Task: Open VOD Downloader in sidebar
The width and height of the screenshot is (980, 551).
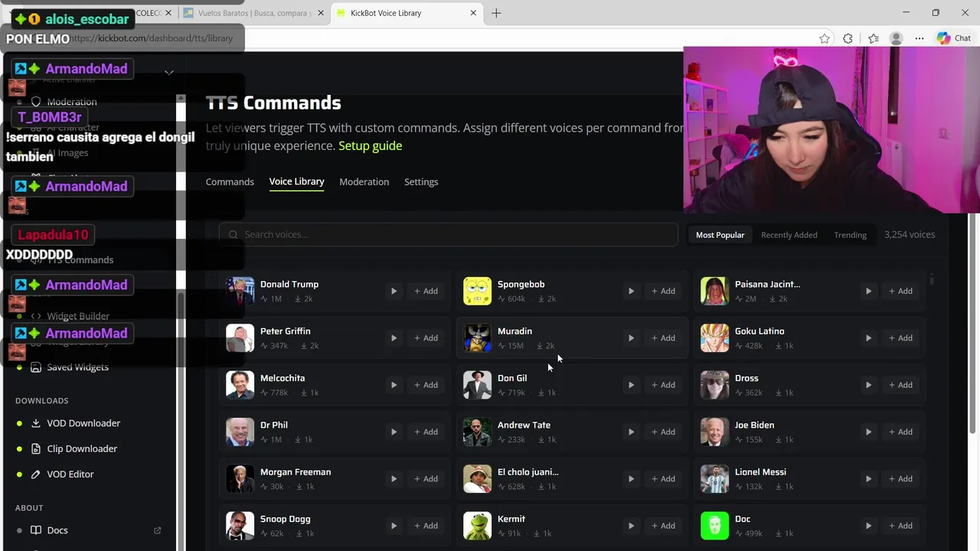Action: (x=83, y=423)
